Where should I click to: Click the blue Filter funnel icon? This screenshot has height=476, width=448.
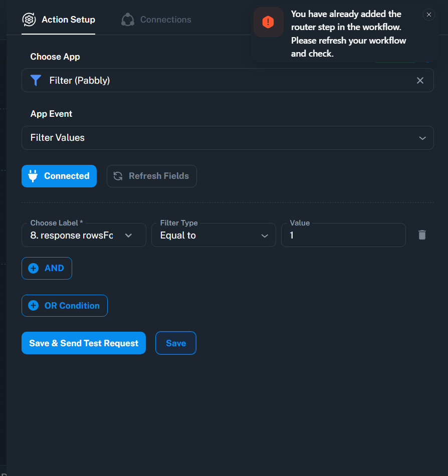[x=36, y=80]
